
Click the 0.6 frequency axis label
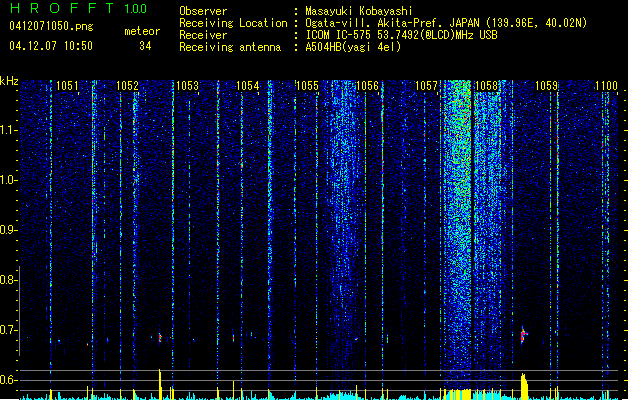click(x=8, y=380)
